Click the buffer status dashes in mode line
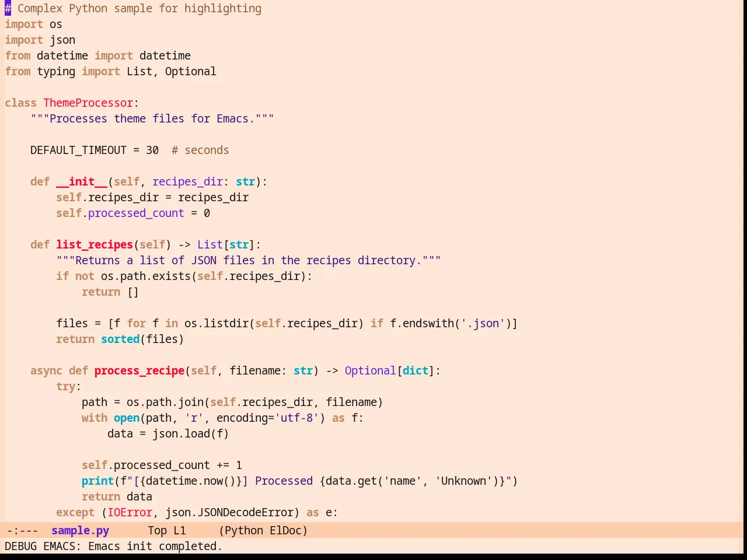This screenshot has width=747, height=560. click(22, 530)
